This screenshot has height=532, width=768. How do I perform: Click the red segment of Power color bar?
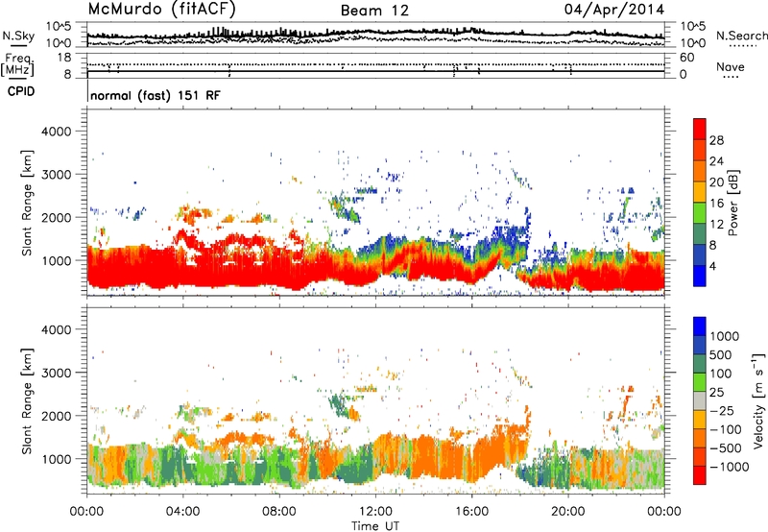(x=700, y=129)
